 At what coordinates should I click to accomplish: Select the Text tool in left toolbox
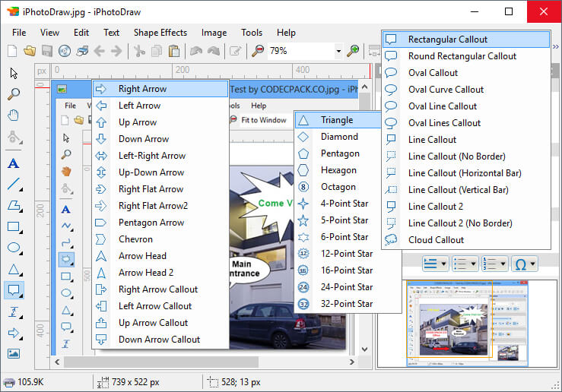[x=14, y=163]
